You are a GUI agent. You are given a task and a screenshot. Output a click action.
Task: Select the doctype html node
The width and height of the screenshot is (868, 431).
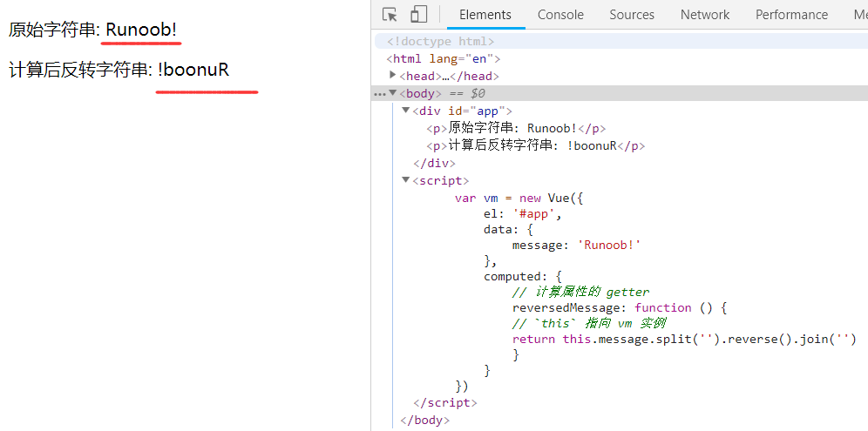tap(441, 42)
